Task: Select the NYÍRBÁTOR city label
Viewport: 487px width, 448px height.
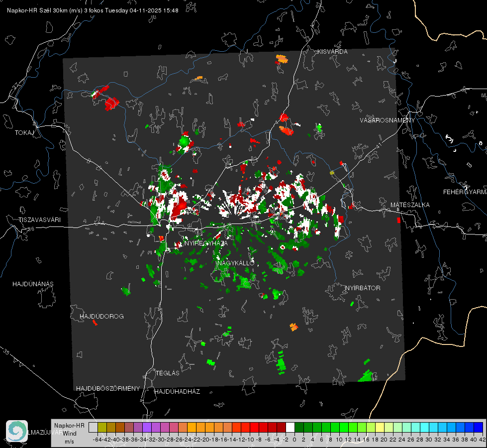Action: coord(363,288)
